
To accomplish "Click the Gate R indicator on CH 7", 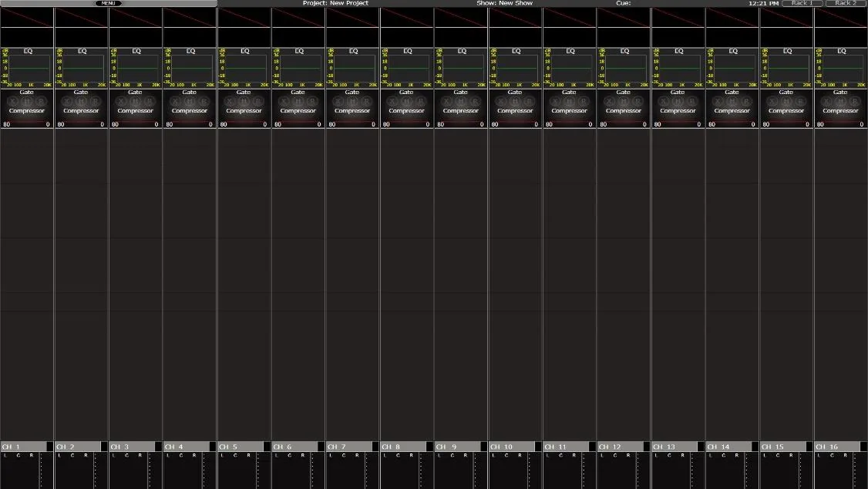I will [366, 102].
